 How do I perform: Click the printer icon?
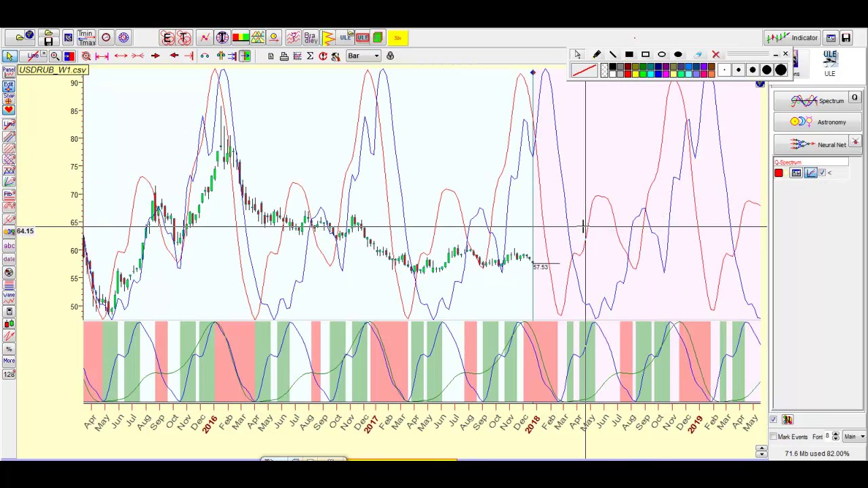[284, 56]
